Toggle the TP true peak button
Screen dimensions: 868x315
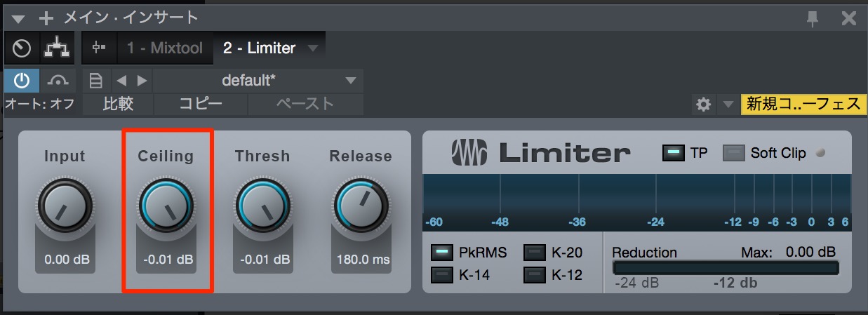point(673,152)
